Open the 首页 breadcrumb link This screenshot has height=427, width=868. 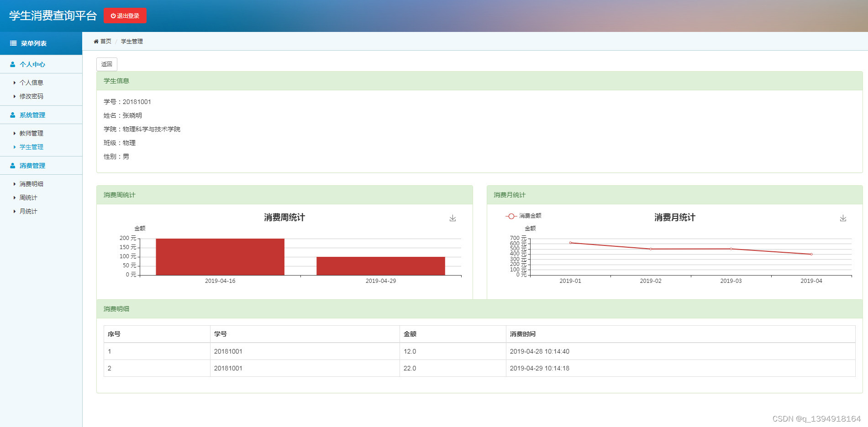click(x=106, y=42)
